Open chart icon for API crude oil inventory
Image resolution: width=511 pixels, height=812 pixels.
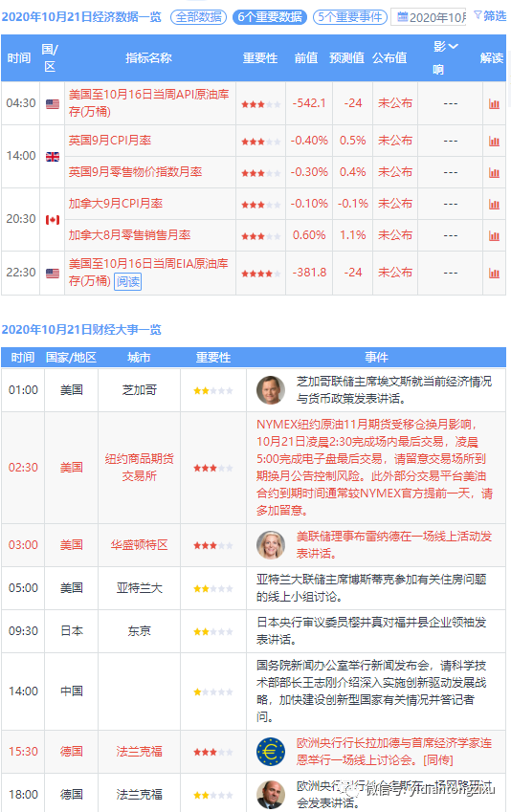pos(494,104)
